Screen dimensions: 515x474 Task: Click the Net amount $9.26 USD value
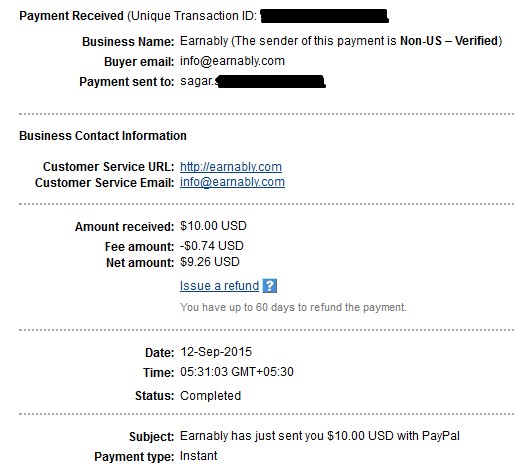[x=210, y=262]
